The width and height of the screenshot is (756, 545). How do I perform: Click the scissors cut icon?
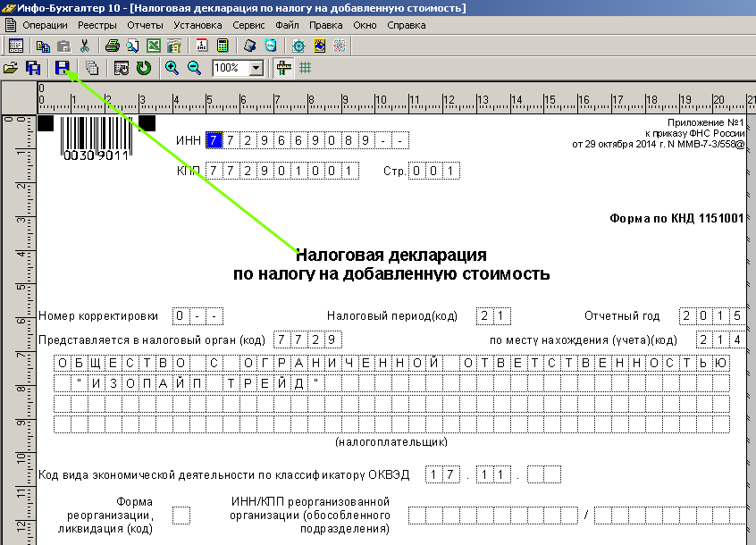(85, 46)
